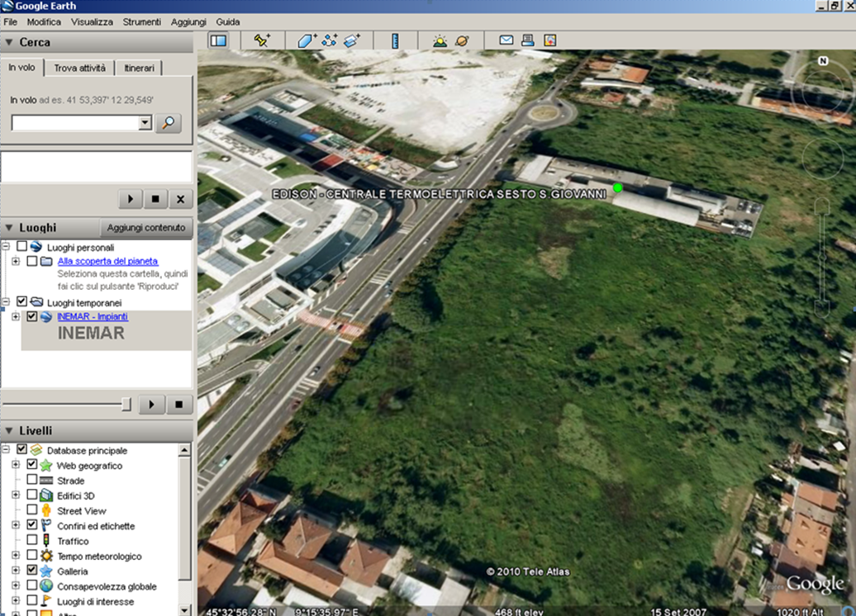Screen dimensions: 856x616
Task: Expand the Galleria layer group
Action: pyautogui.click(x=16, y=571)
